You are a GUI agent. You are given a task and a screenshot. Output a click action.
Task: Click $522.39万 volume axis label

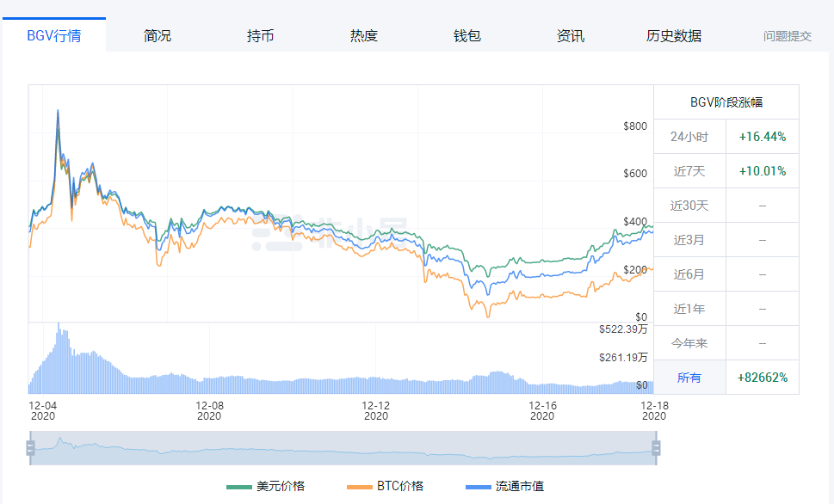pos(623,329)
